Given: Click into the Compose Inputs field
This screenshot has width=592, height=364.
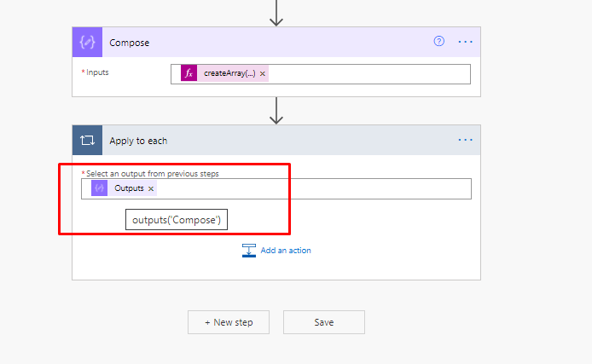Looking at the screenshot, I should tap(321, 74).
